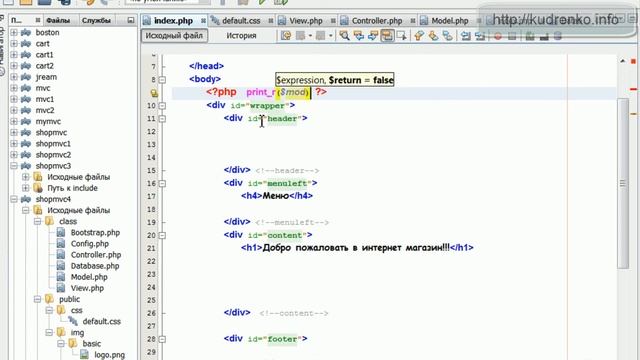Select logo.png in the basic folder

[x=109, y=355]
